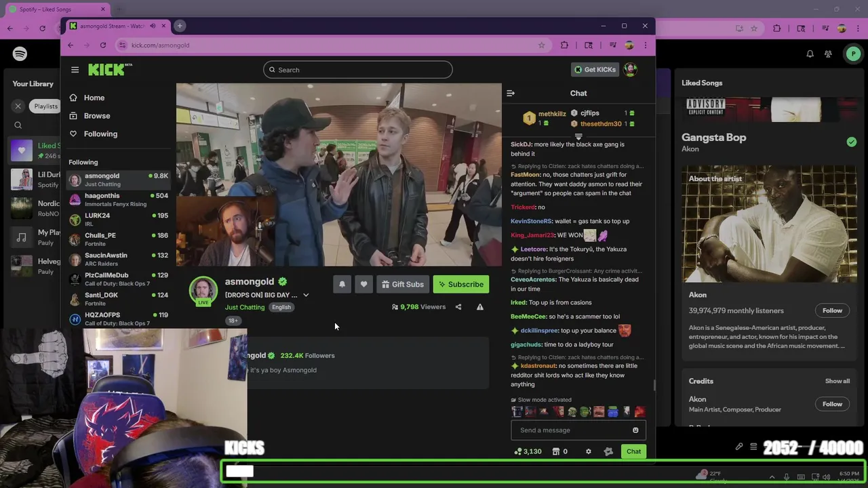Search in Your Library on Spotify
Image resolution: width=868 pixels, height=488 pixels.
(x=18, y=125)
